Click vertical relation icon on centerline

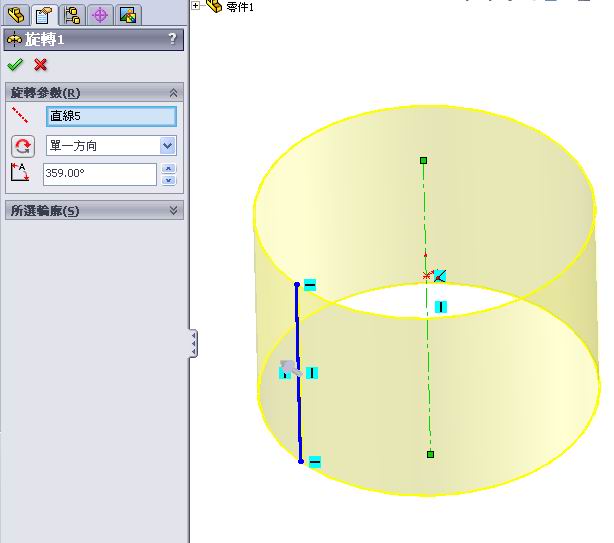click(441, 307)
